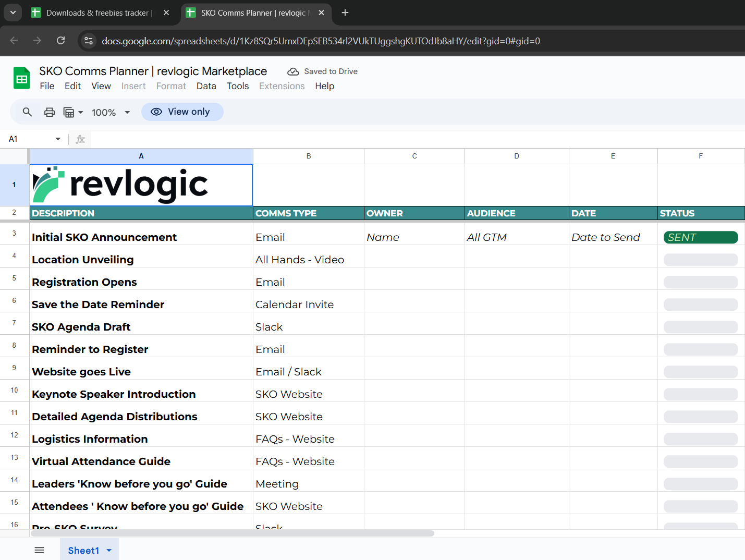The width and height of the screenshot is (745, 560).
Task: Open status dropdown for Website goes Live row
Action: 701,372
